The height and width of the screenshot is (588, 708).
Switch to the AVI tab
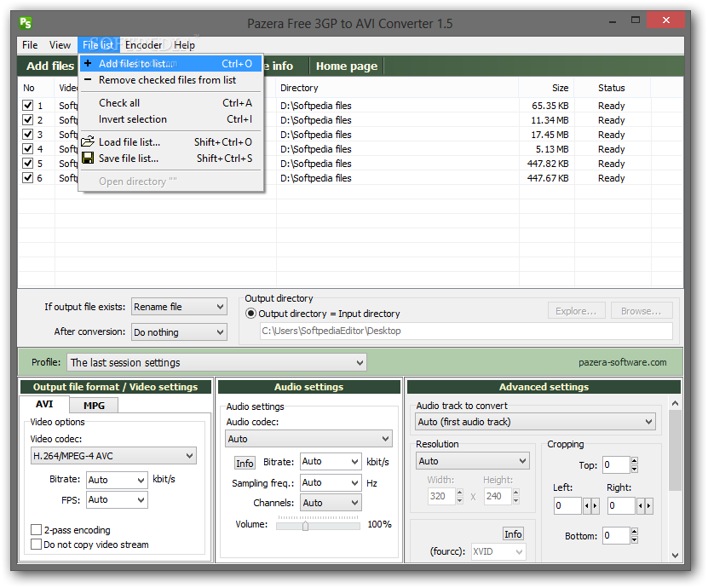click(44, 404)
